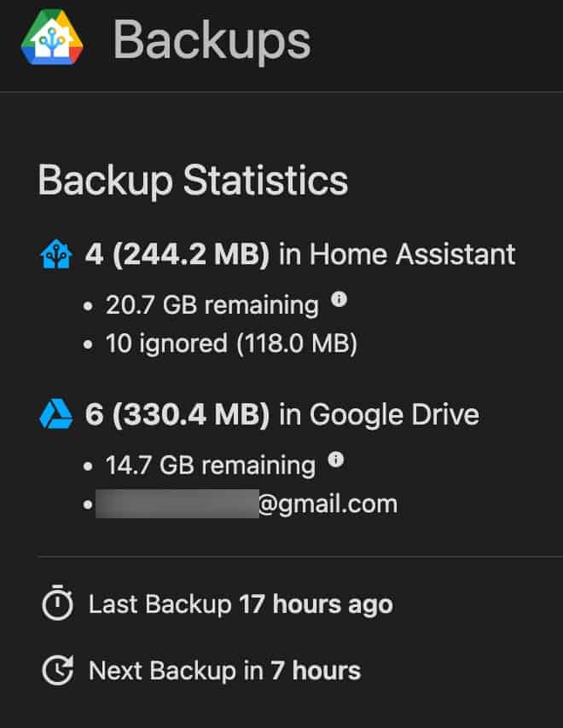Screen dimensions: 563x728
Task: Click the blurred @gmail.com account address
Action: point(247,504)
